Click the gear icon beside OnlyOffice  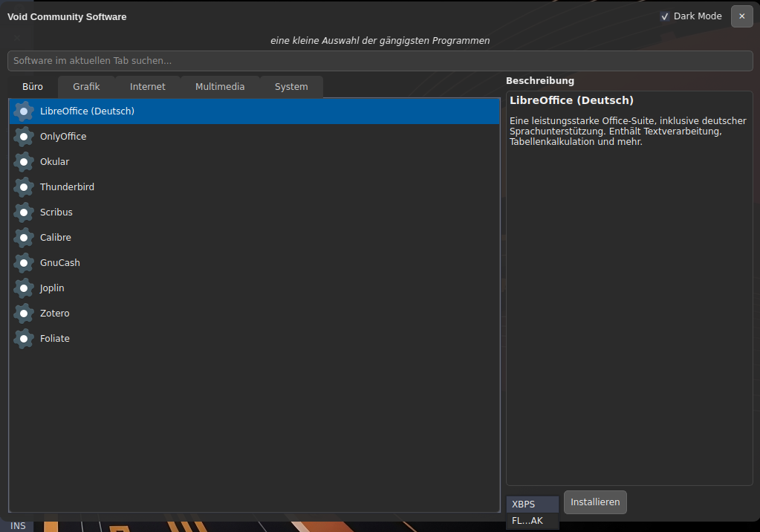click(24, 137)
